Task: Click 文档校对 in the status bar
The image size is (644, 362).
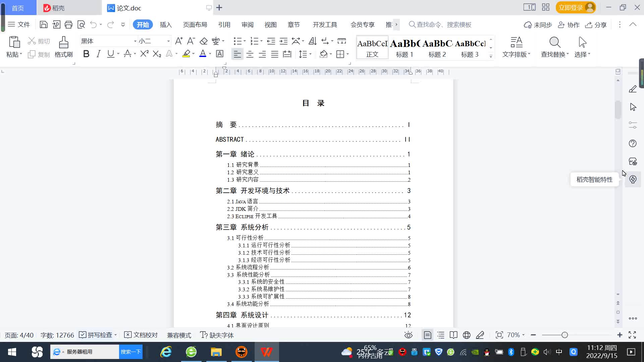Action: tap(141, 335)
